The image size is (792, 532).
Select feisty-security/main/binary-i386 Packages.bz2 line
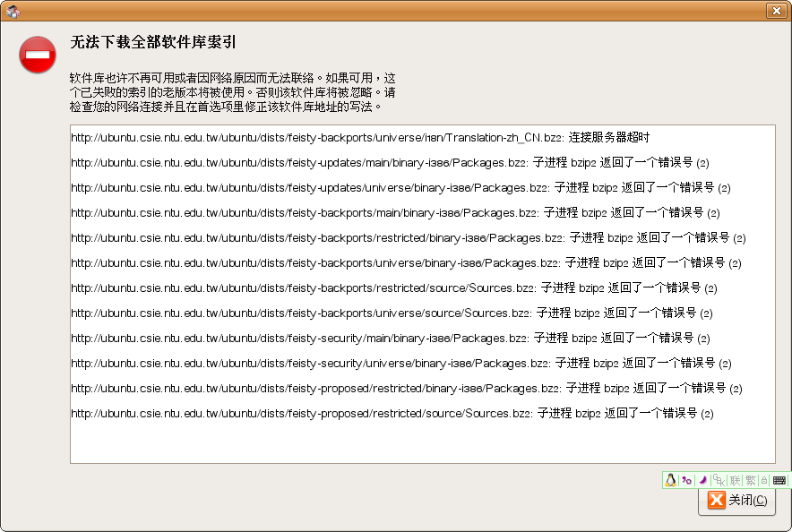pos(391,339)
